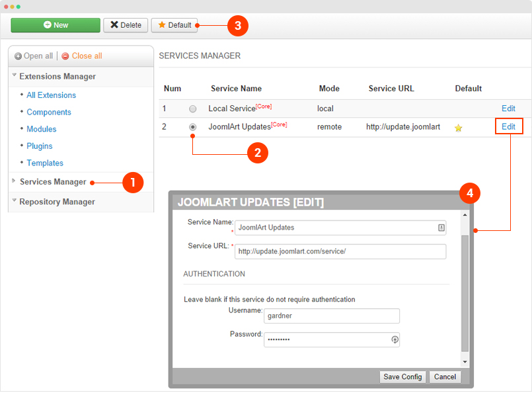
Task: Click the dialog scrollbar up arrow
Action: coord(465,215)
